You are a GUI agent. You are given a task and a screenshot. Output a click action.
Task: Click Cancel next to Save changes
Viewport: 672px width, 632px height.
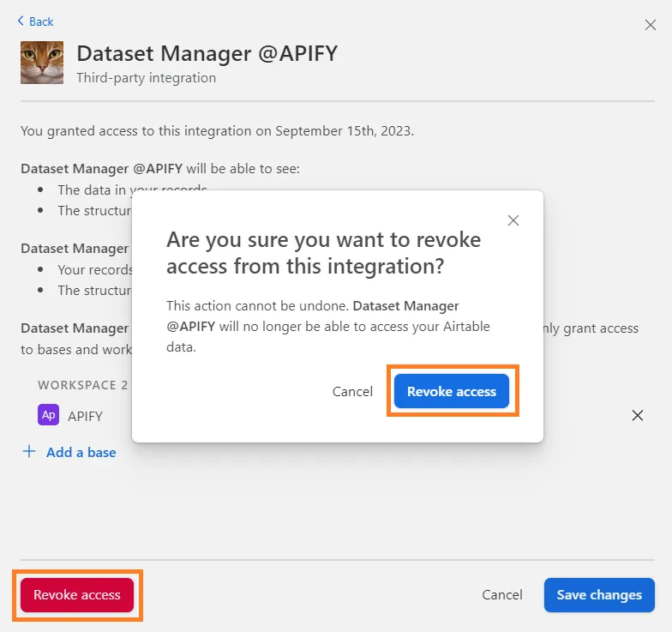coord(502,595)
